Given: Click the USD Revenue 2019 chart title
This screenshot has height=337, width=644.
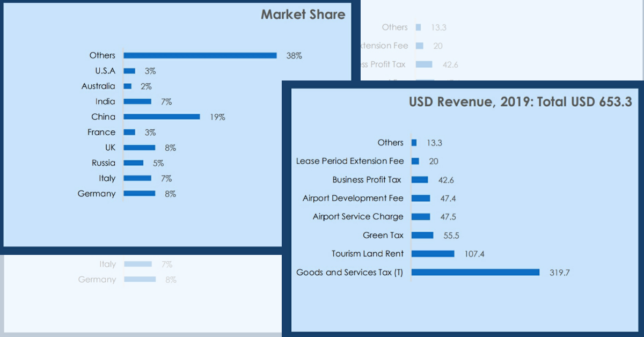Looking at the screenshot, I should tap(520, 102).
